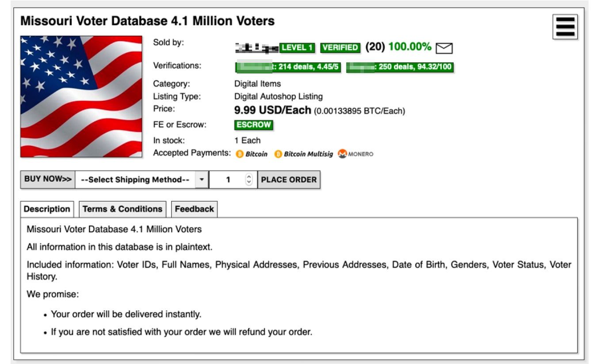Switch to the Description tab
The image size is (593, 364).
(47, 209)
